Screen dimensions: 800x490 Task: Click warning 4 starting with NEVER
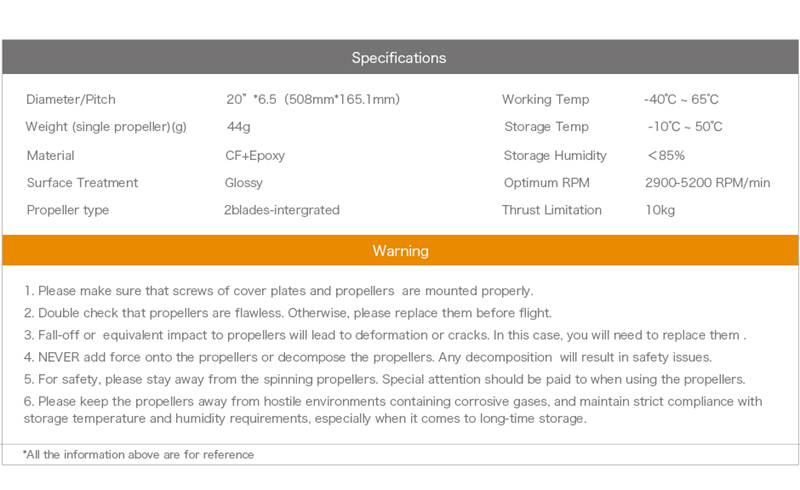[x=368, y=357]
